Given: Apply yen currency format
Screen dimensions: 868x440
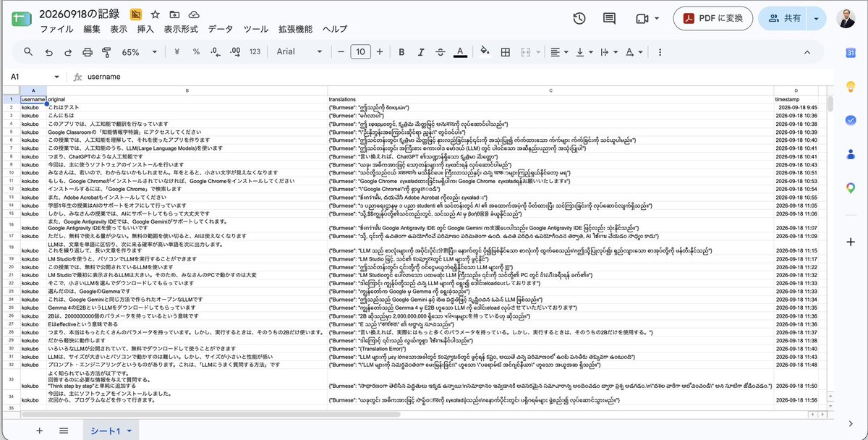Looking at the screenshot, I should click(176, 51).
